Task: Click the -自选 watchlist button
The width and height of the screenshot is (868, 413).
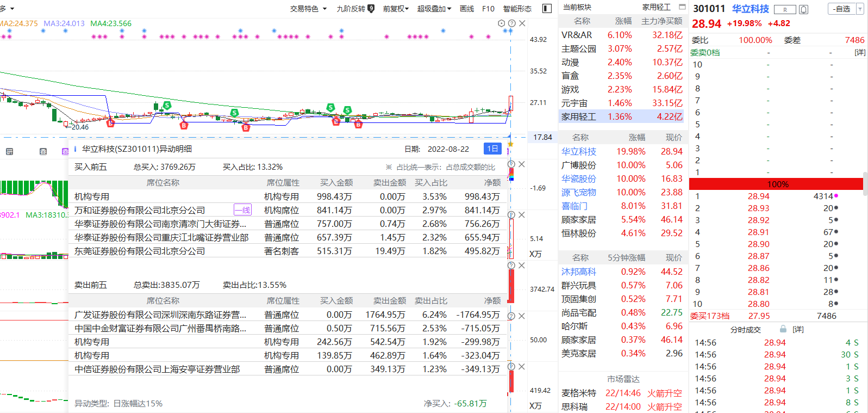Action: (841, 9)
